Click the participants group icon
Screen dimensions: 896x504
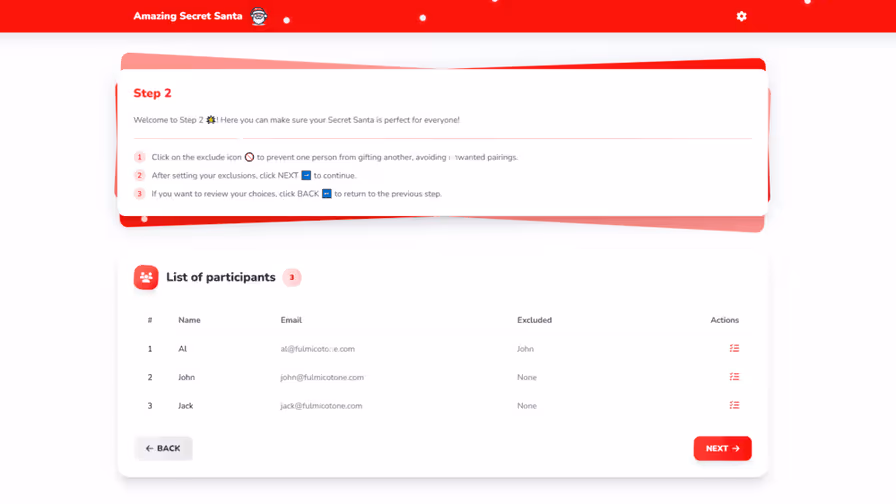pyautogui.click(x=146, y=277)
